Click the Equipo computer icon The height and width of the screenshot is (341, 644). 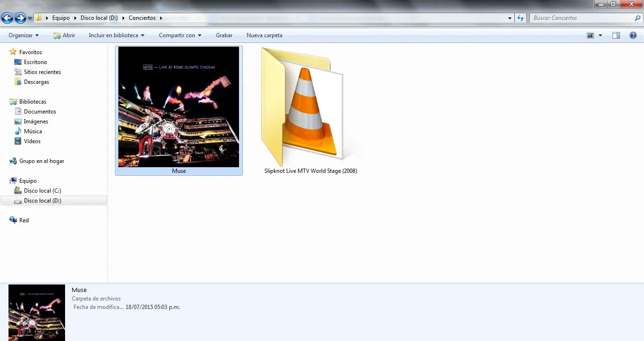pyautogui.click(x=13, y=180)
